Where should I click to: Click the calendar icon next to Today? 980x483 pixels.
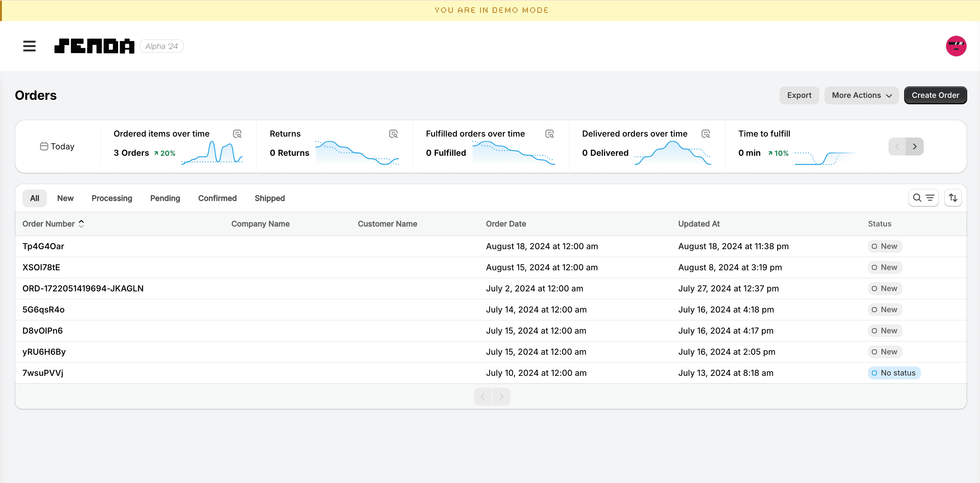click(44, 146)
